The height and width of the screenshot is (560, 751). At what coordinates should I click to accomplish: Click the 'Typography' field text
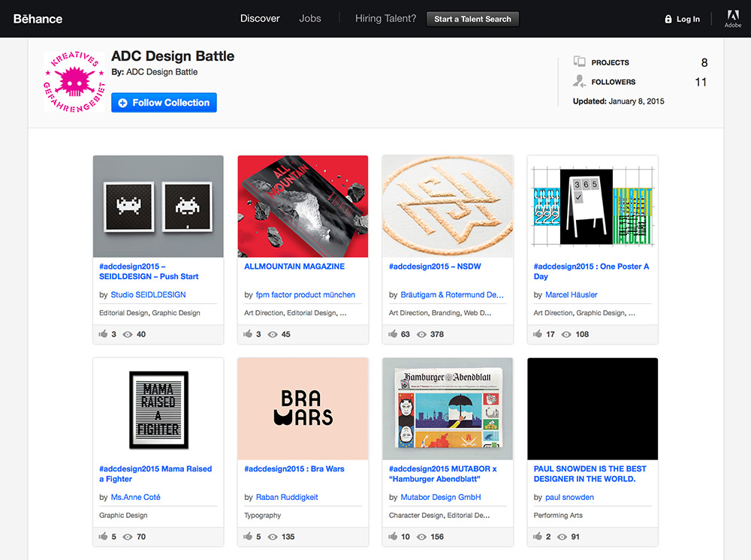[x=262, y=516]
